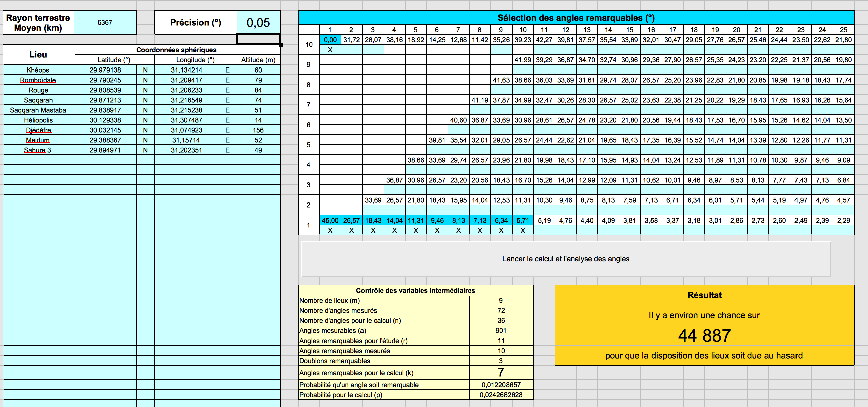
Task: Click column header 25 of the angle table
Action: [x=843, y=30]
